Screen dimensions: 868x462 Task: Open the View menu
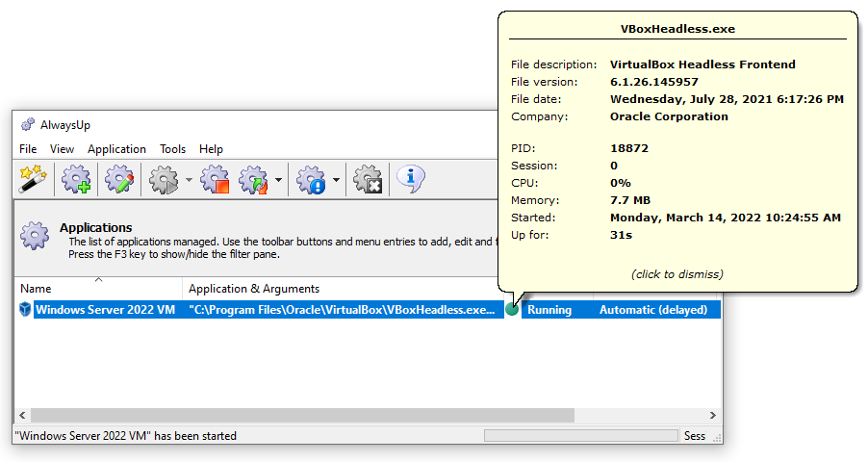point(62,149)
